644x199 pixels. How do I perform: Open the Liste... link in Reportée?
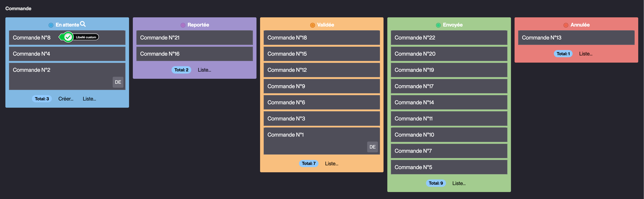tap(204, 70)
